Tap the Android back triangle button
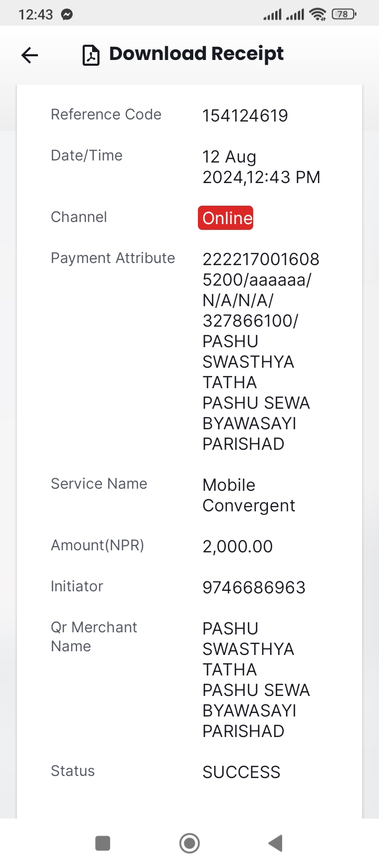This screenshot has width=379, height=868. click(276, 843)
